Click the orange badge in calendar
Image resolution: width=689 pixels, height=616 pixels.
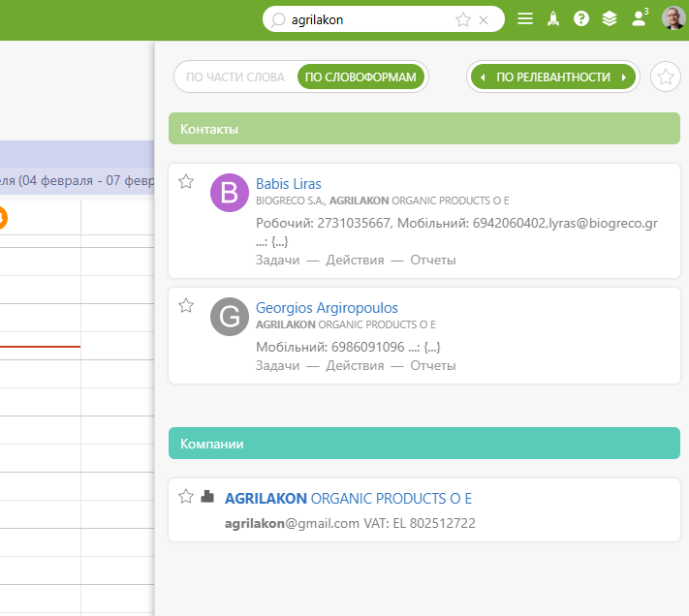(x=2, y=218)
